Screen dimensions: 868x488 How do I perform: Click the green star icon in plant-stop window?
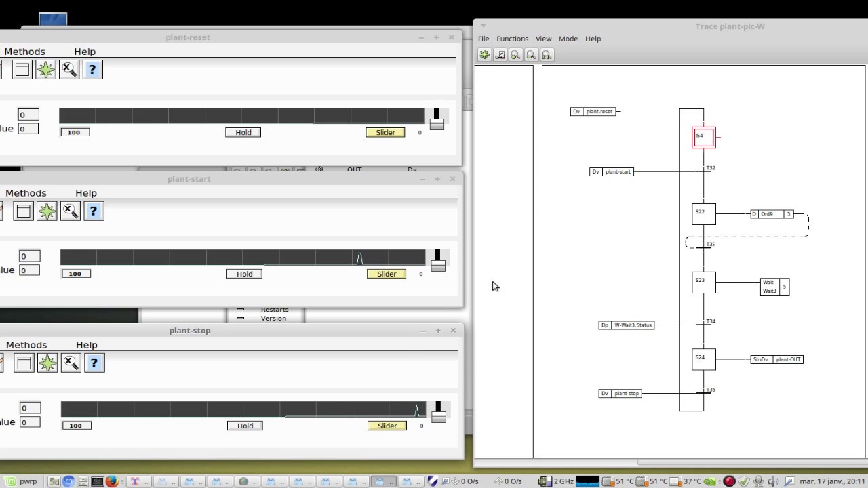click(47, 363)
